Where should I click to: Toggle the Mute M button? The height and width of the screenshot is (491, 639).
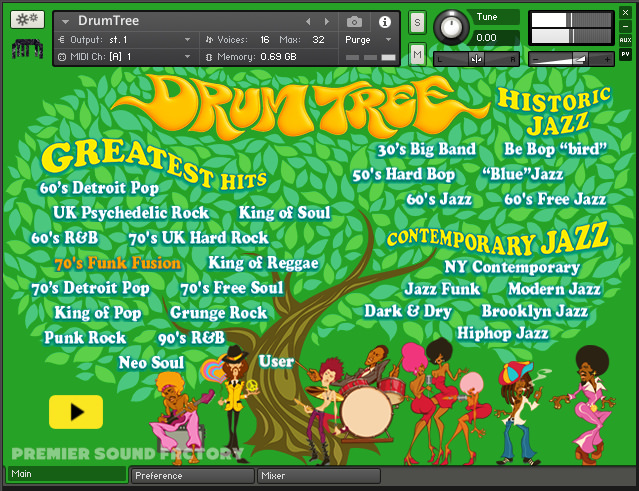coord(417,54)
